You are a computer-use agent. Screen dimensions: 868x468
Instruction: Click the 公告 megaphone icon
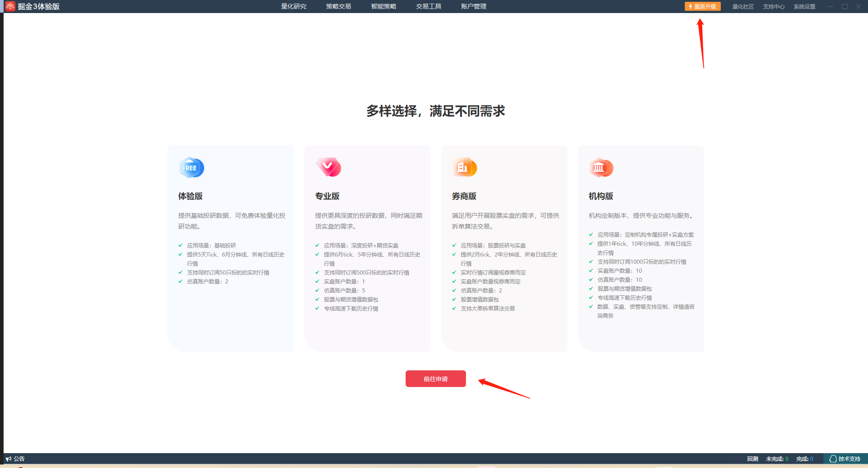tap(9, 459)
